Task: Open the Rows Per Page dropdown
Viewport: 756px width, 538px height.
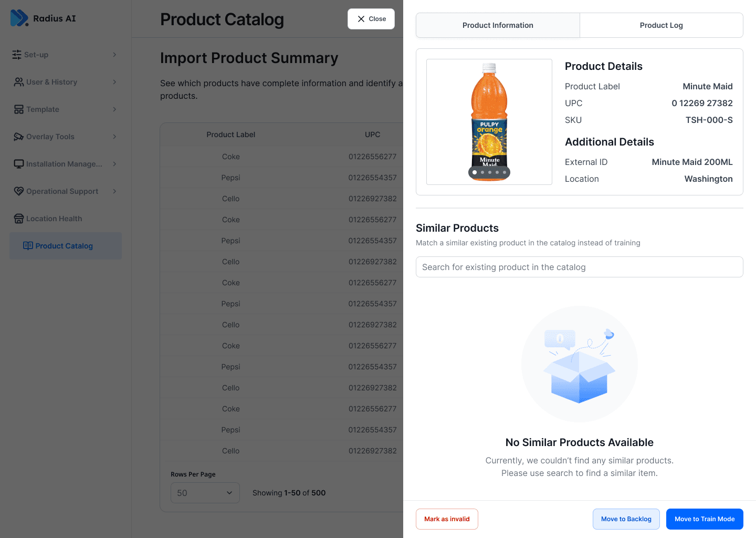Action: coord(205,493)
